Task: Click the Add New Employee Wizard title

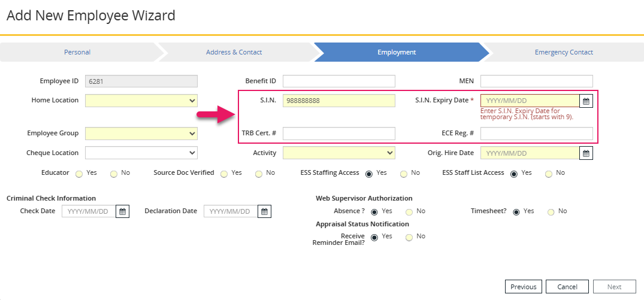Action: [x=91, y=16]
